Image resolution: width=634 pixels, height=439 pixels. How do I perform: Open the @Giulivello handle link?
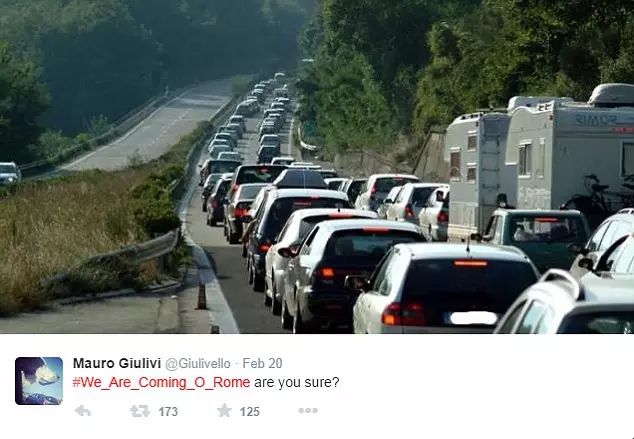coord(198,363)
